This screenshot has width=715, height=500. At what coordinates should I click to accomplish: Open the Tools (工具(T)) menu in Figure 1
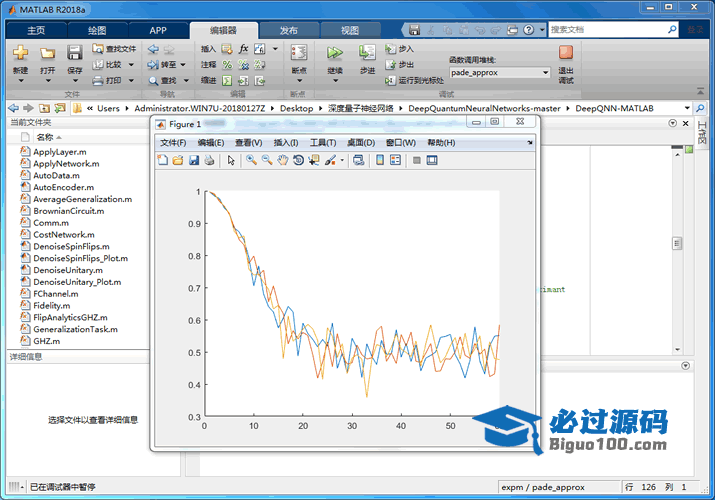point(323,143)
